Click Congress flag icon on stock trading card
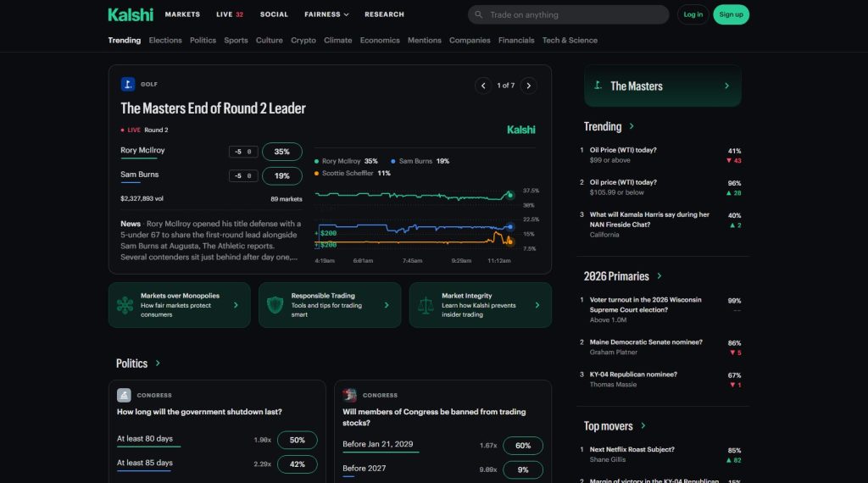Screen dimensions: 868x483 point(349,395)
